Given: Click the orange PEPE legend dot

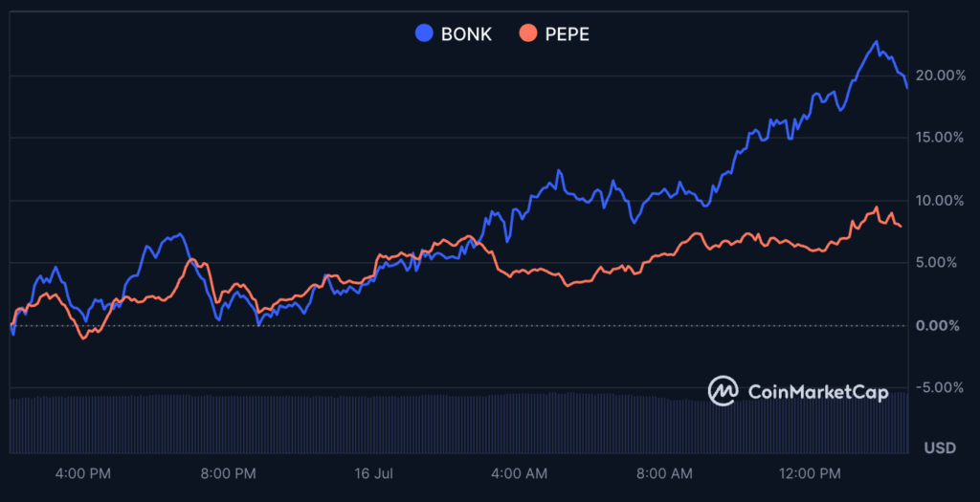Looking at the screenshot, I should click(527, 33).
